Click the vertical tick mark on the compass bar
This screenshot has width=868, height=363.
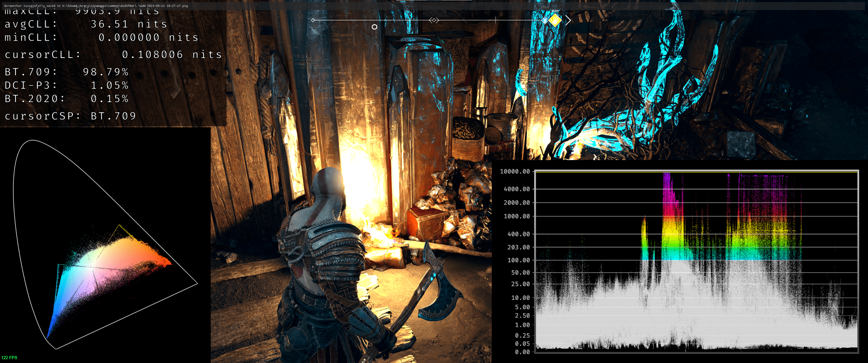click(x=495, y=20)
